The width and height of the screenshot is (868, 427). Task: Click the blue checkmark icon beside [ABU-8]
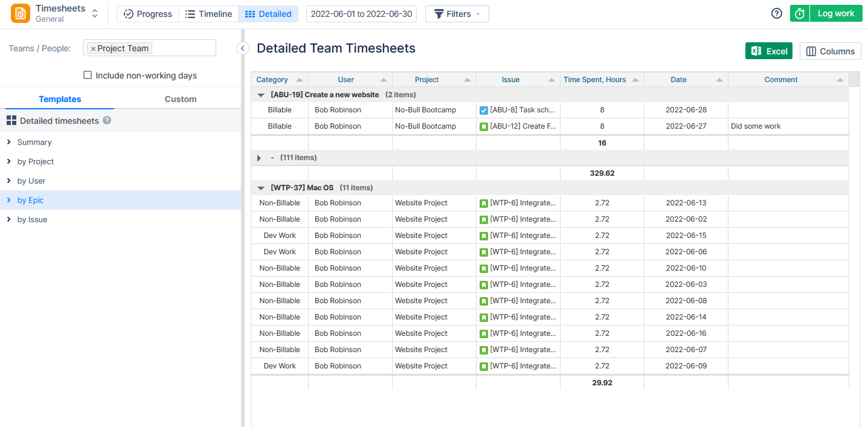click(484, 110)
